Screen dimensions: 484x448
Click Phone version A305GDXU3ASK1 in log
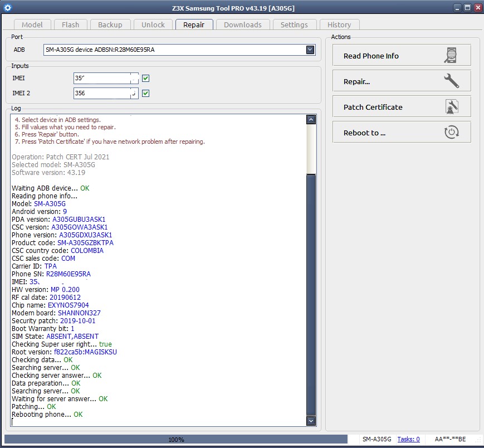tap(86, 235)
